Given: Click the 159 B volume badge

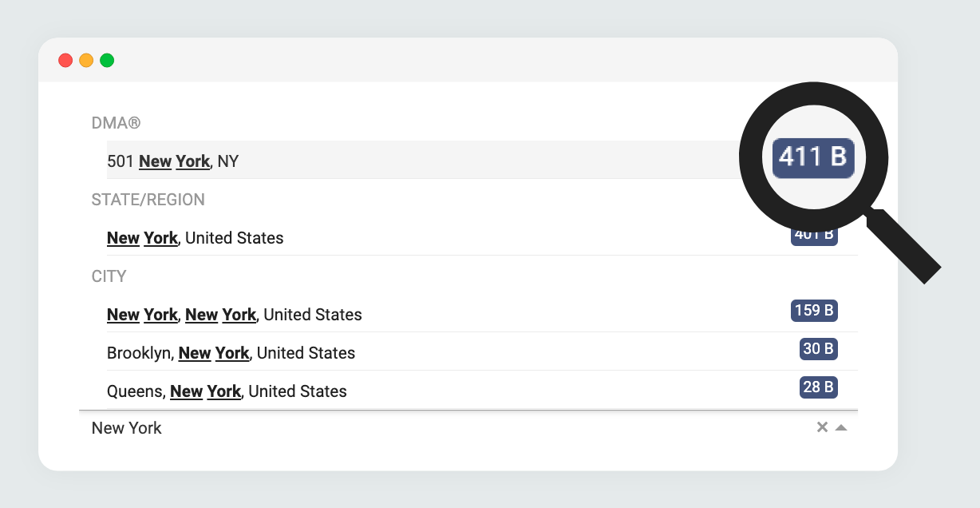Looking at the screenshot, I should click(814, 311).
